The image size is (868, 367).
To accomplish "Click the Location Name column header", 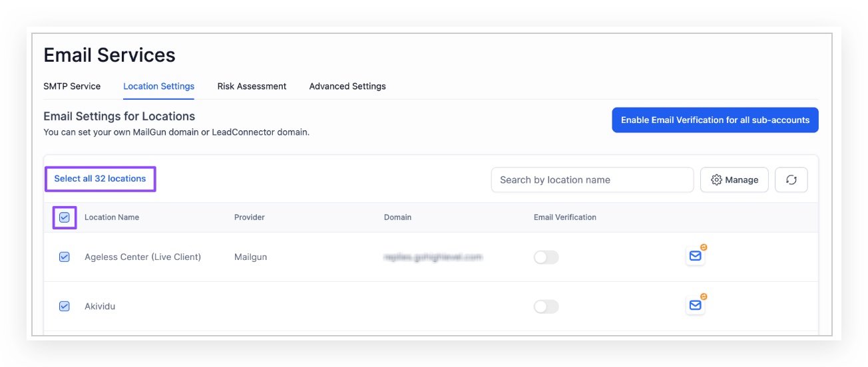I will pyautogui.click(x=112, y=217).
